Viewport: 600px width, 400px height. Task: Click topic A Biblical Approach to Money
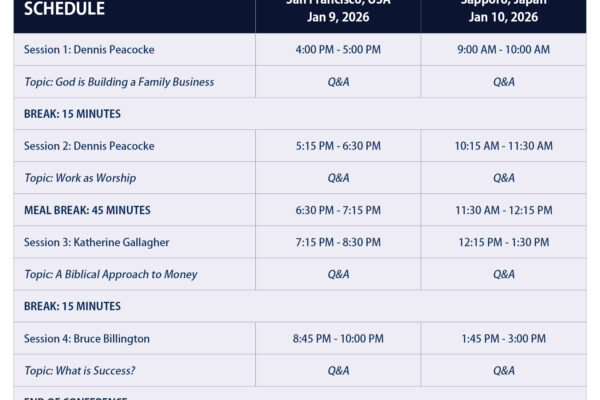[x=111, y=274]
